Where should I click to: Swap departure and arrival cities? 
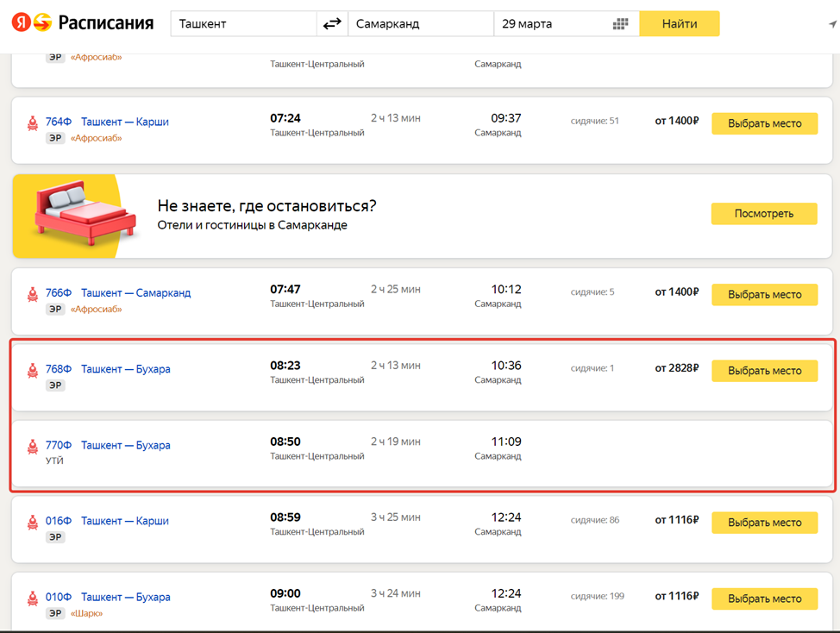click(x=332, y=24)
